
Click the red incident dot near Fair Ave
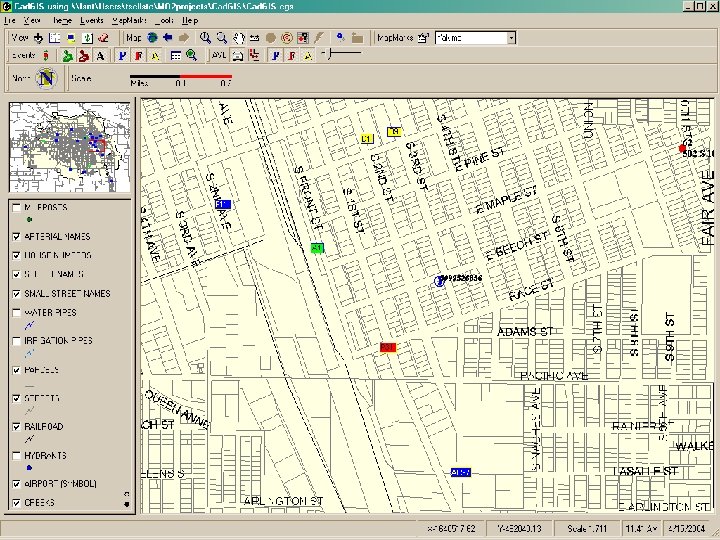[x=682, y=148]
